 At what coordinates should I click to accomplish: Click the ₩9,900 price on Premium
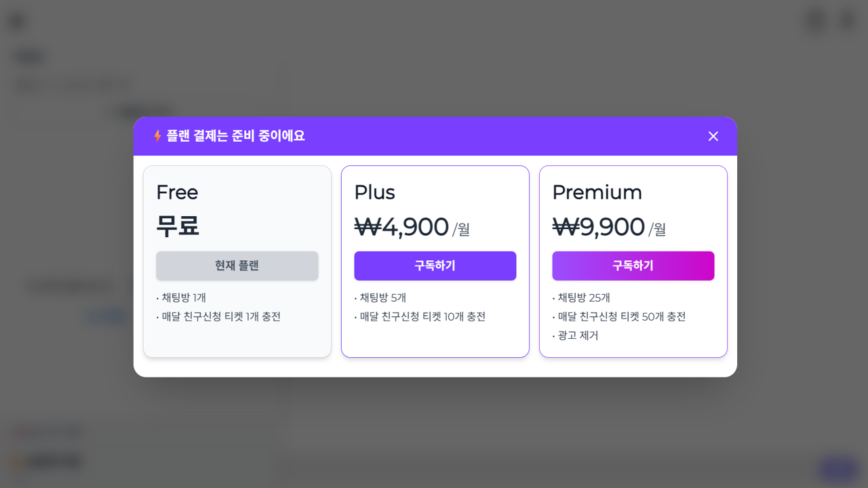tap(597, 226)
